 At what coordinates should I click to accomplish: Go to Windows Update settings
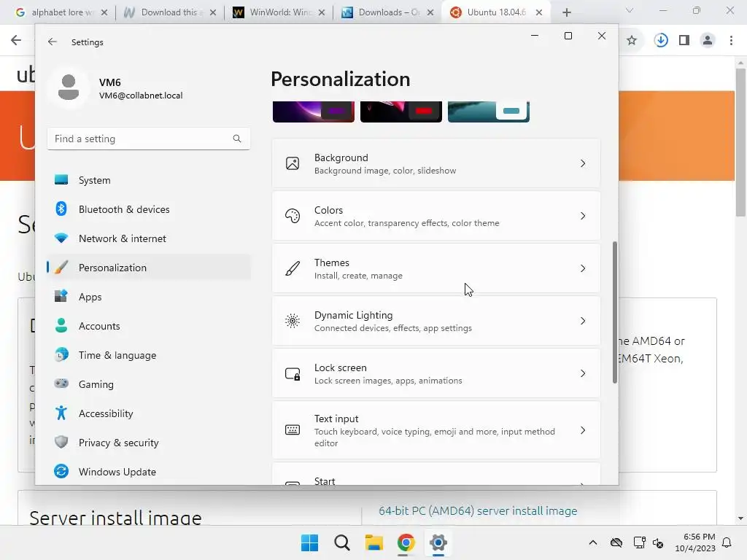149,472
